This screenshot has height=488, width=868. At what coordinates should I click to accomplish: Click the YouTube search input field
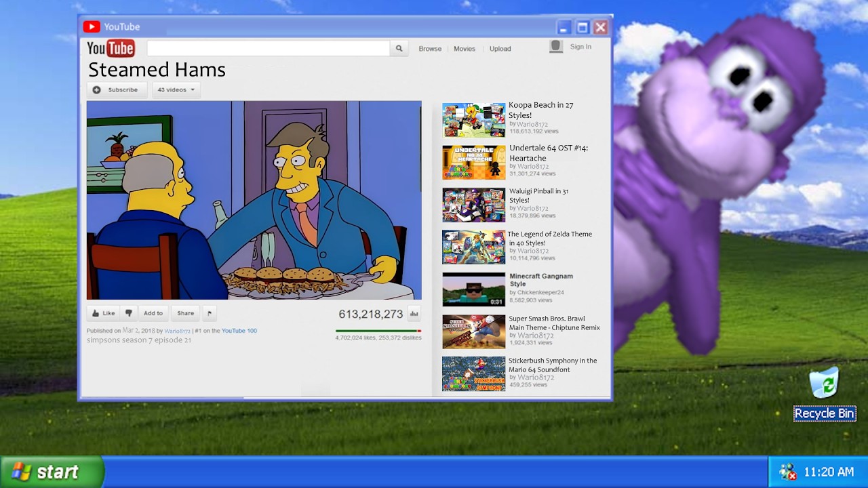(269, 48)
